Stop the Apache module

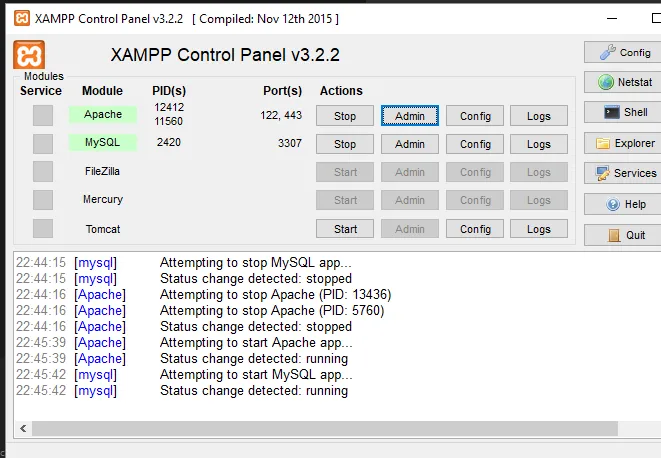click(x=345, y=116)
